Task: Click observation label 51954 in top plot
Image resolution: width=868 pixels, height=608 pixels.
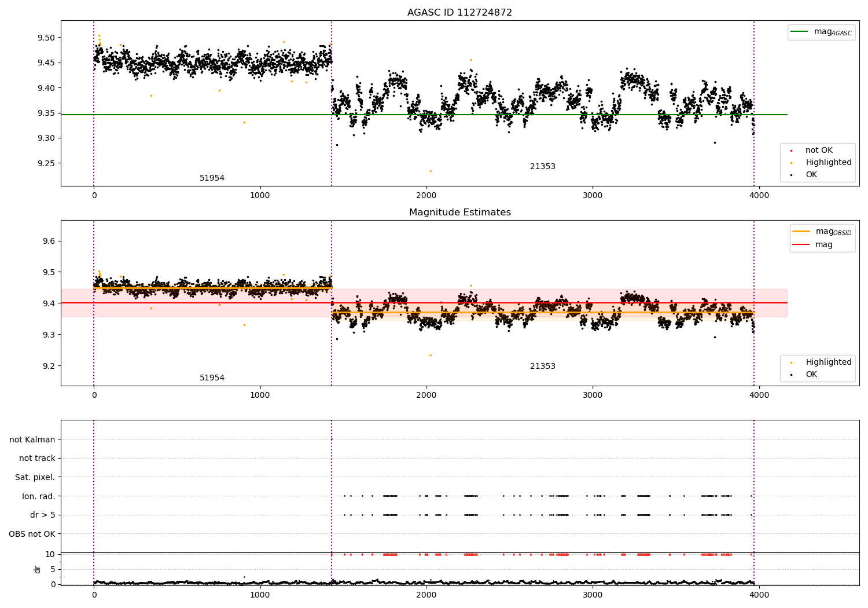Action: point(212,178)
